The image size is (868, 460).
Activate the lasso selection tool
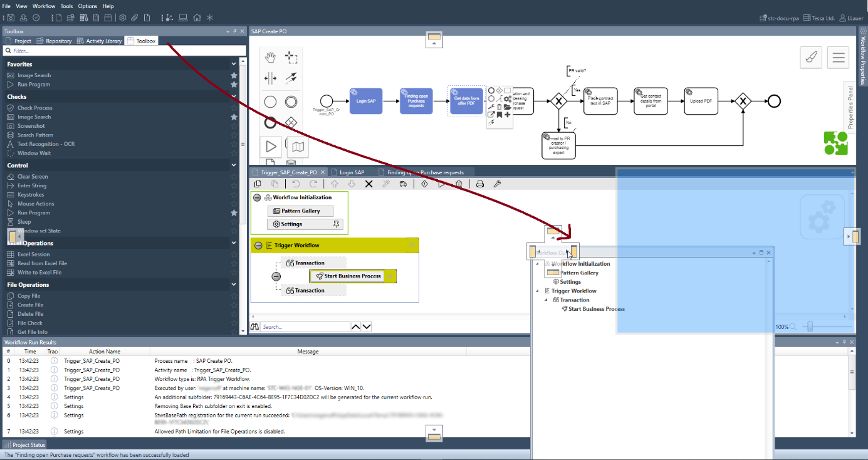(291, 58)
